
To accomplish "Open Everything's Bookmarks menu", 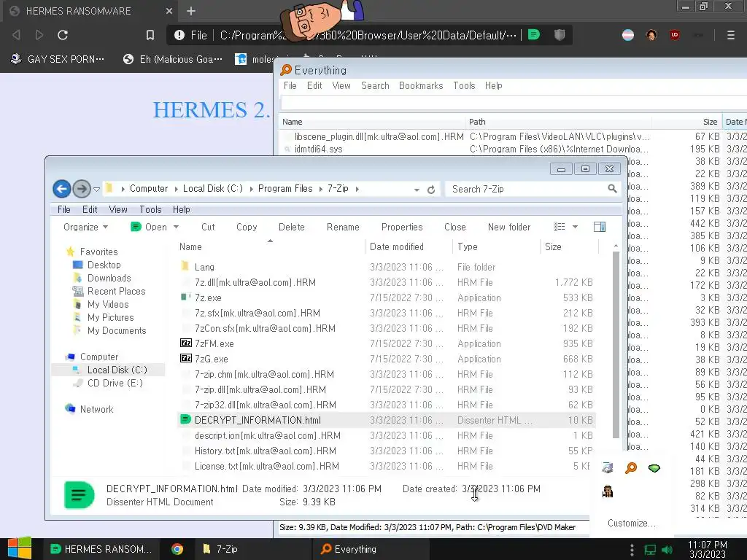I will pos(421,86).
